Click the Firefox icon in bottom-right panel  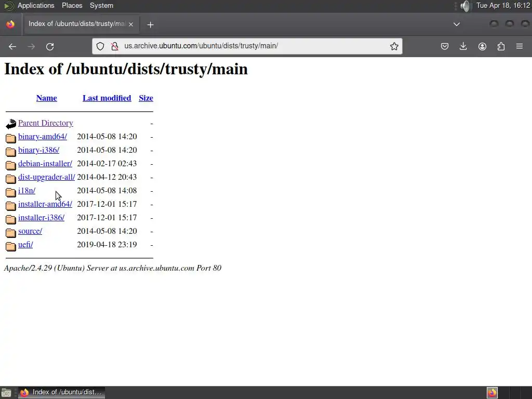click(492, 393)
